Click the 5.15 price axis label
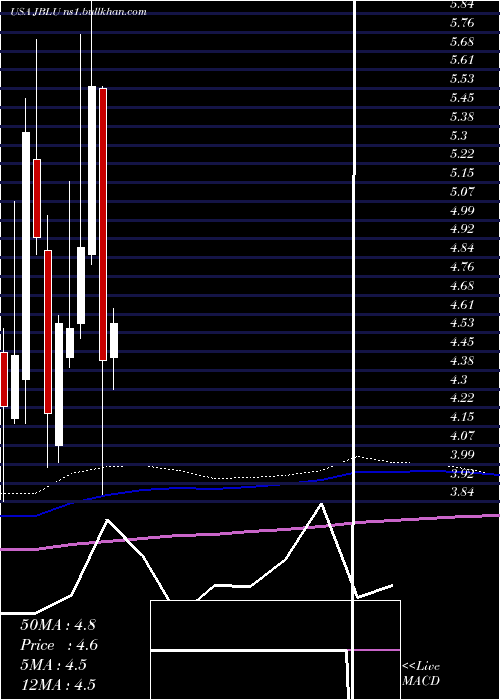 coord(462,173)
